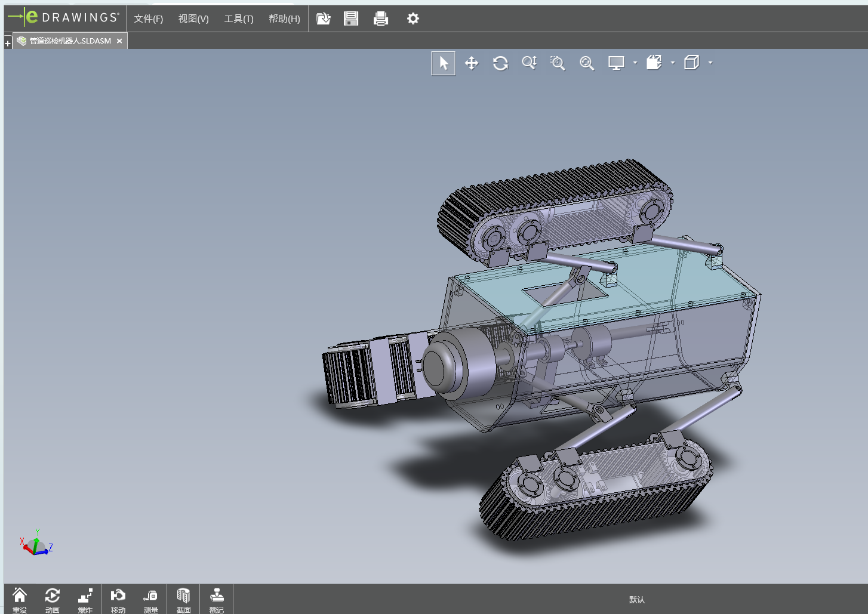Screen dimensions: 868x614
Task: Click the Print icon in top toolbar
Action: [x=381, y=19]
